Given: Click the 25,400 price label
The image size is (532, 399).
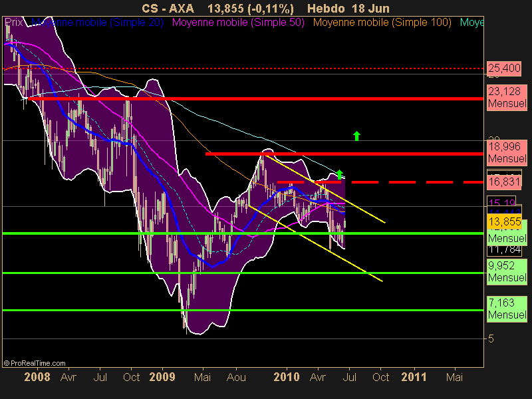Looking at the screenshot, I should click(x=504, y=68).
